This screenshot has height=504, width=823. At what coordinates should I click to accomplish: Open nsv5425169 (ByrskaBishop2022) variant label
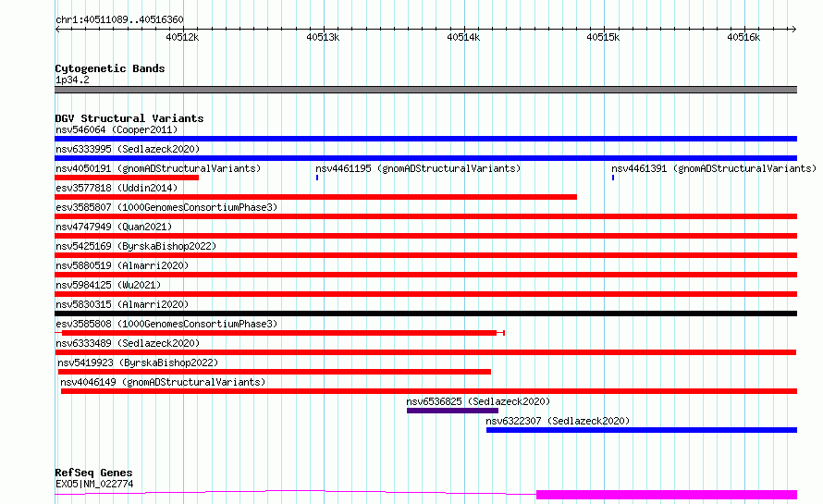(136, 246)
